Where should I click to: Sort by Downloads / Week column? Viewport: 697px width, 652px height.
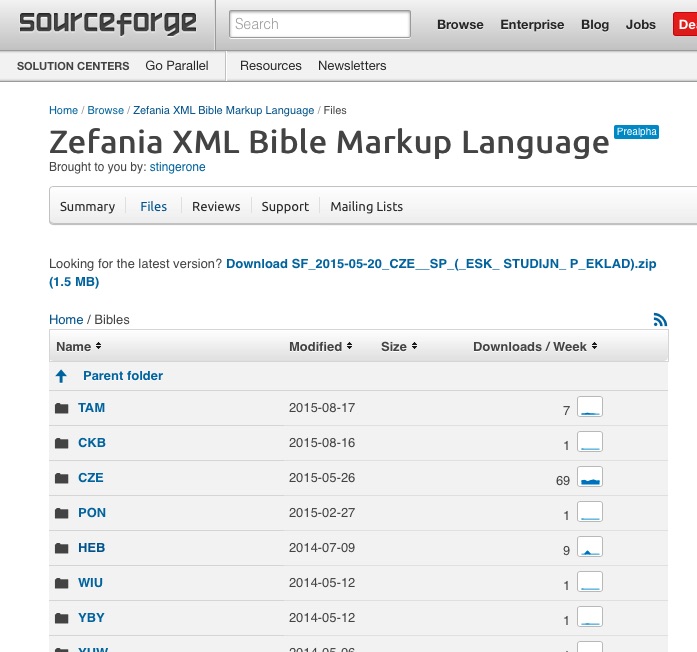(x=535, y=347)
